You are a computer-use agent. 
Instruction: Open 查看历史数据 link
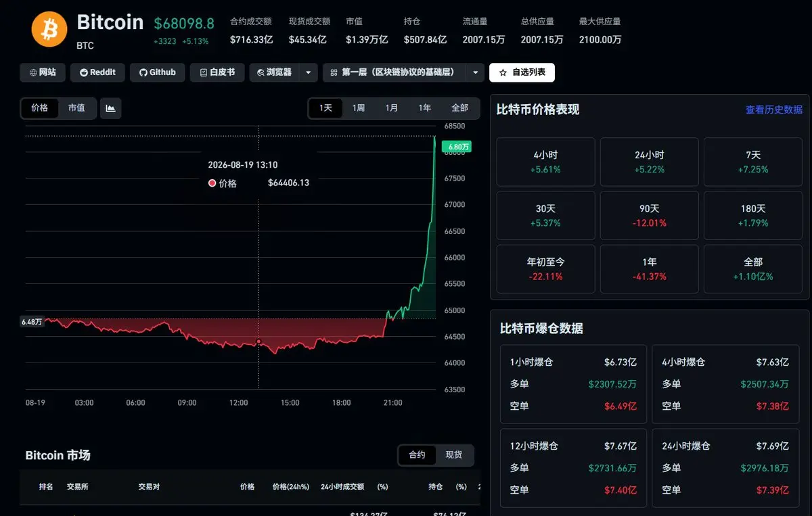tap(774, 110)
